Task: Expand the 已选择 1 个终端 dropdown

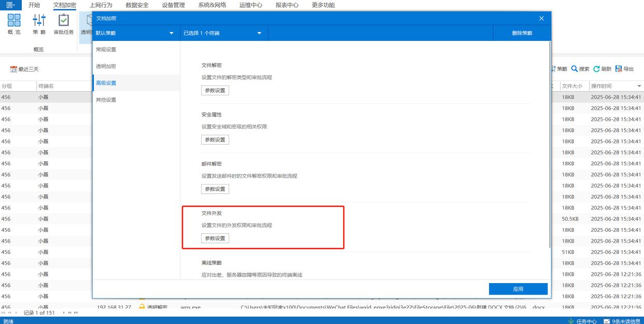Action: pyautogui.click(x=260, y=33)
